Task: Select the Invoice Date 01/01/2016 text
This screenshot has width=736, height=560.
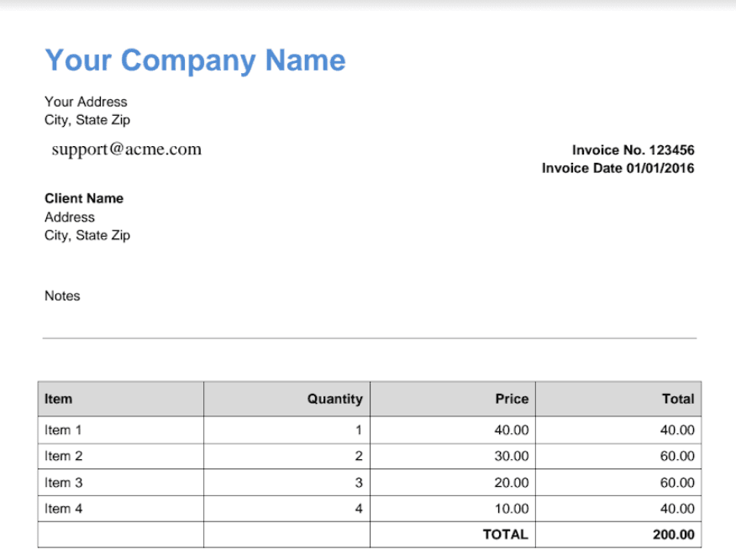Action: [618, 168]
